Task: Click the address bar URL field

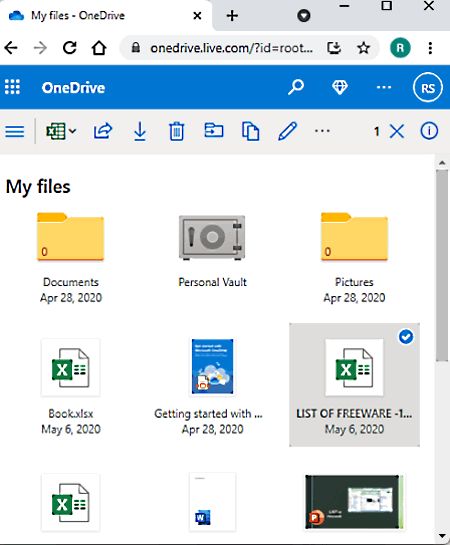Action: pos(231,48)
